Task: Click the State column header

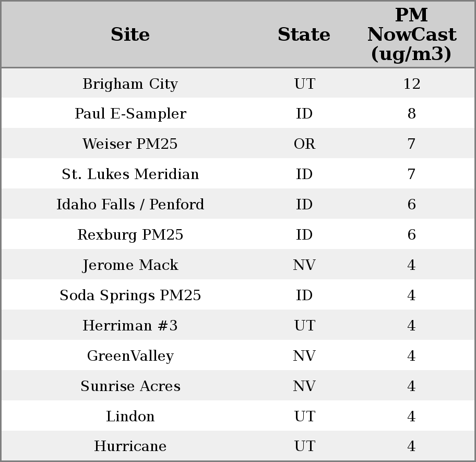Action: click(304, 34)
